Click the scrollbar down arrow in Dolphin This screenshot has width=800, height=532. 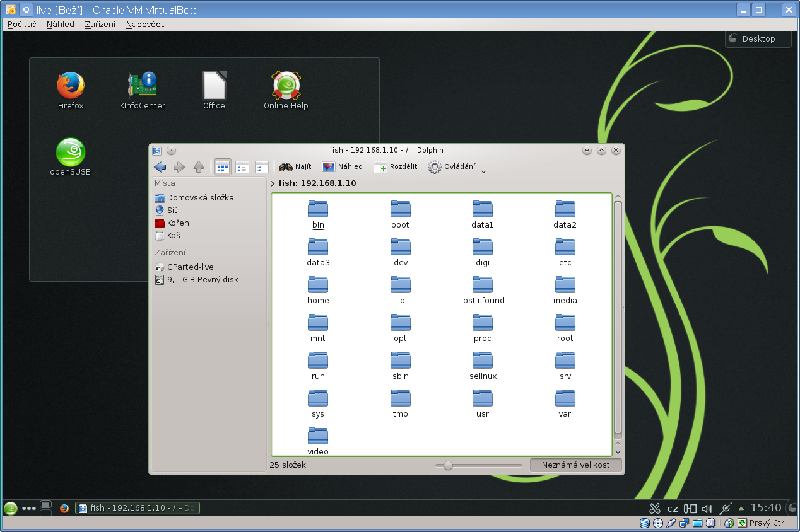[618, 451]
